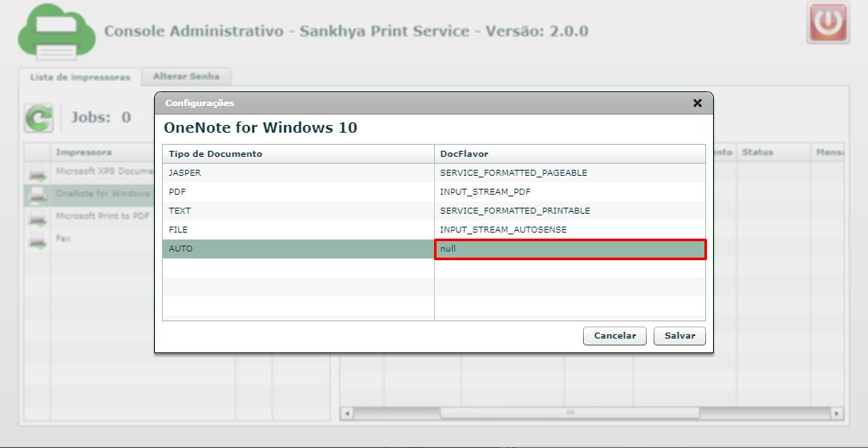Viewport: 868px width, 448px height.
Task: Close the Configurações dialog with X
Action: [697, 103]
